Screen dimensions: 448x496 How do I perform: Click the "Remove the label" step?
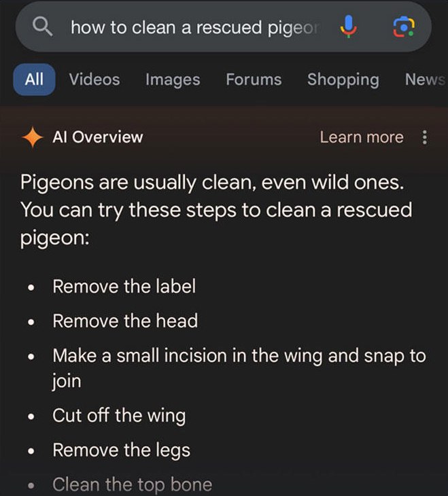pyautogui.click(x=124, y=286)
